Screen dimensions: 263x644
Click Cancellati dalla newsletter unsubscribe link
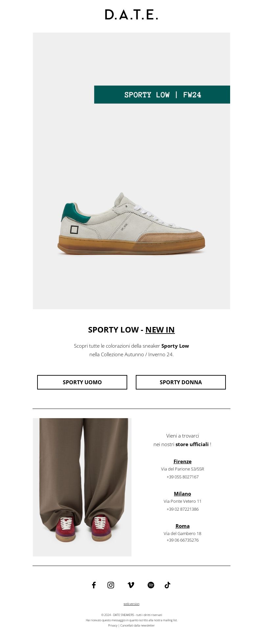click(137, 625)
